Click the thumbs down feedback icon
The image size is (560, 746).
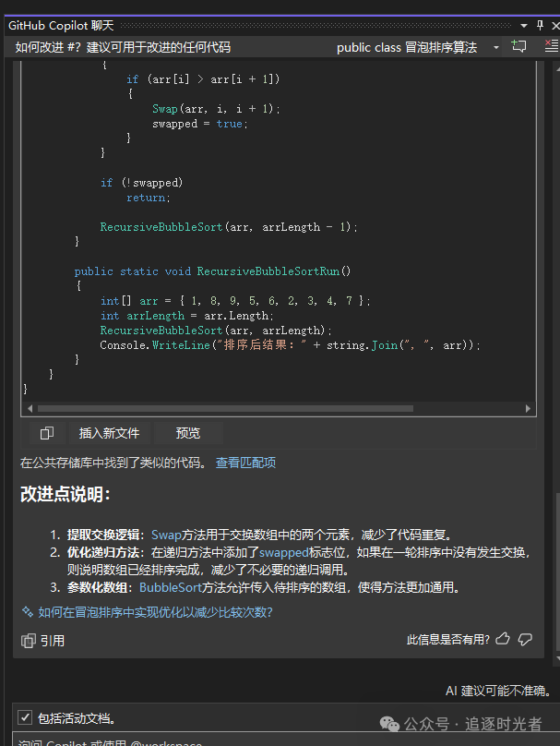(x=526, y=639)
